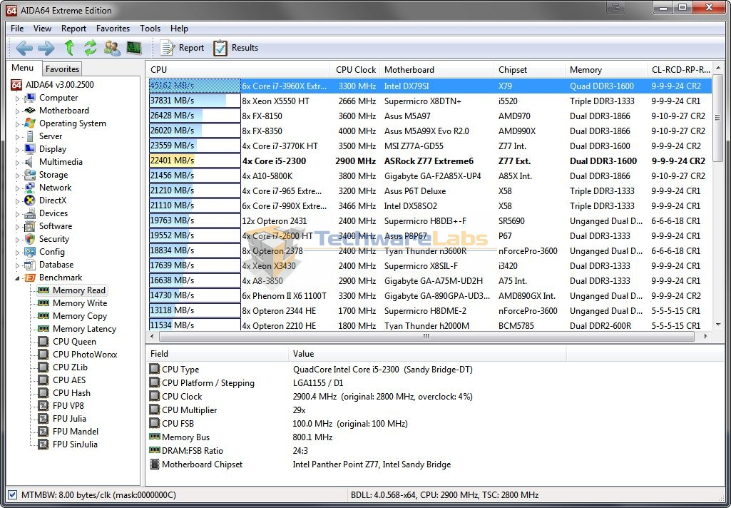Select the Motherboard tree node

tap(64, 110)
